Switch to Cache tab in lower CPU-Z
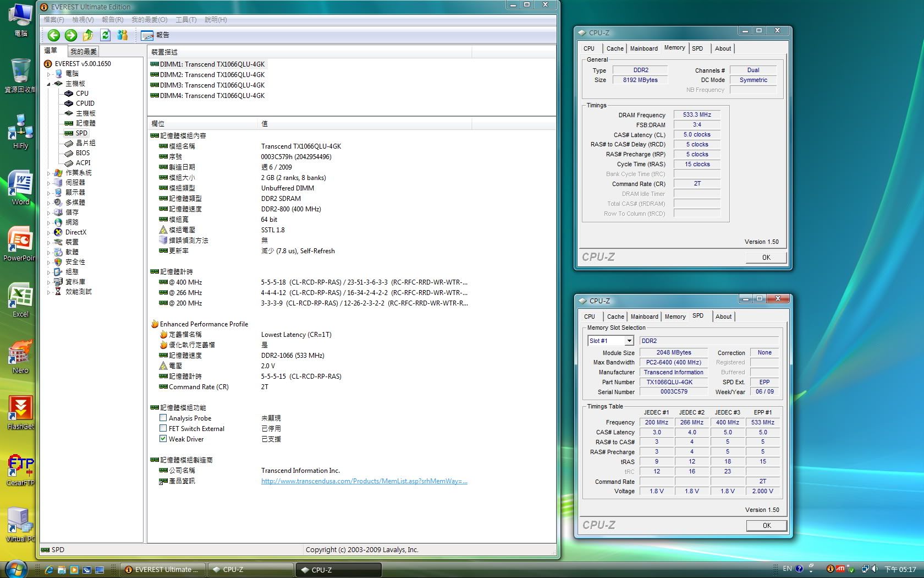Screen dimensions: 924x578 point(615,317)
